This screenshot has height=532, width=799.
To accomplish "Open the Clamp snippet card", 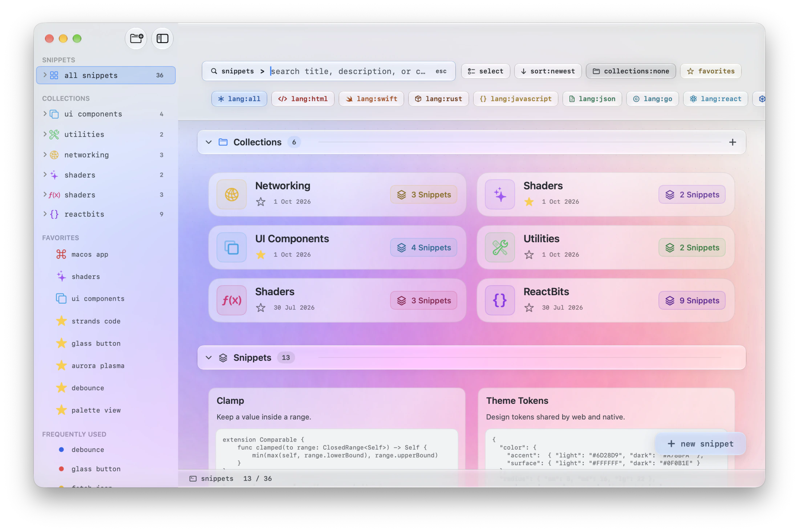I will 337,429.
